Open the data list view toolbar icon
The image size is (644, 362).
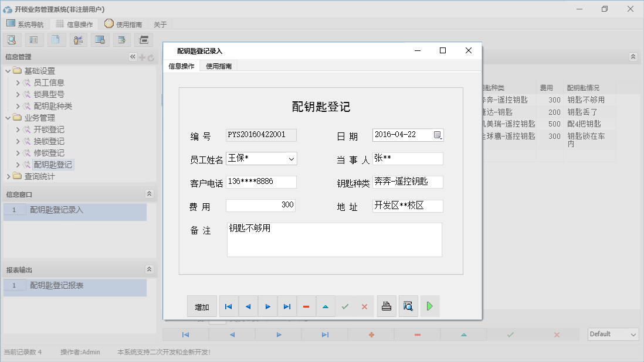pos(33,39)
